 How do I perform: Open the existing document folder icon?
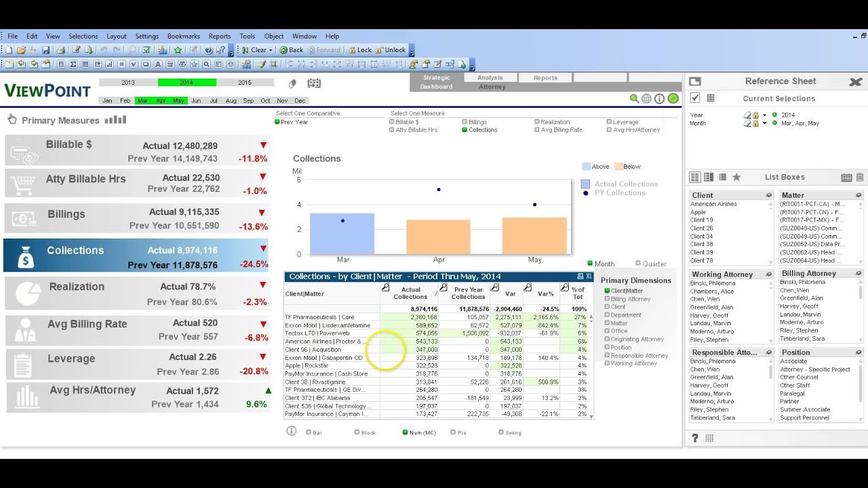coord(22,50)
